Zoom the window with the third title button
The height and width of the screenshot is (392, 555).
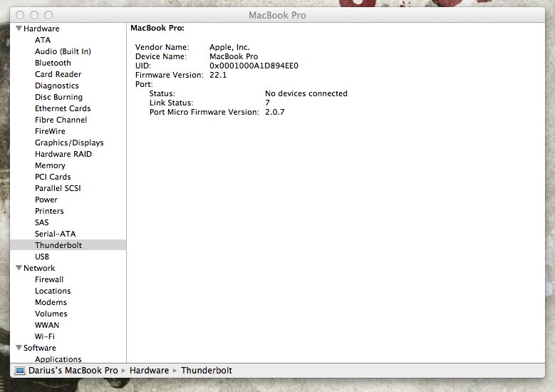tap(48, 15)
